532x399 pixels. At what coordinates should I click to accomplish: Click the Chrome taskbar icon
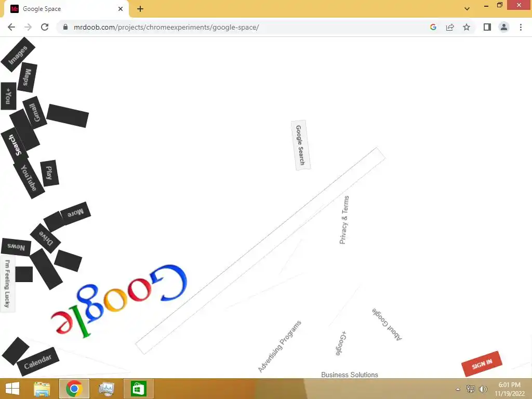point(74,389)
